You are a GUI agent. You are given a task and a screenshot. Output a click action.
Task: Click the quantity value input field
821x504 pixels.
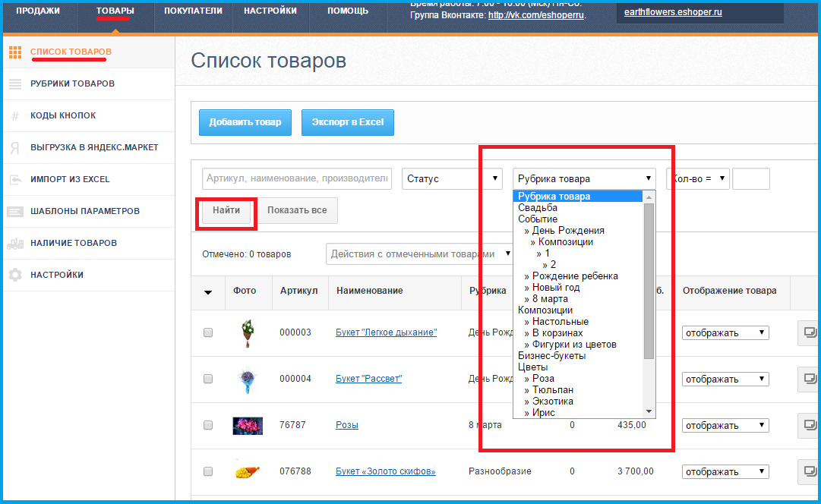pos(751,178)
